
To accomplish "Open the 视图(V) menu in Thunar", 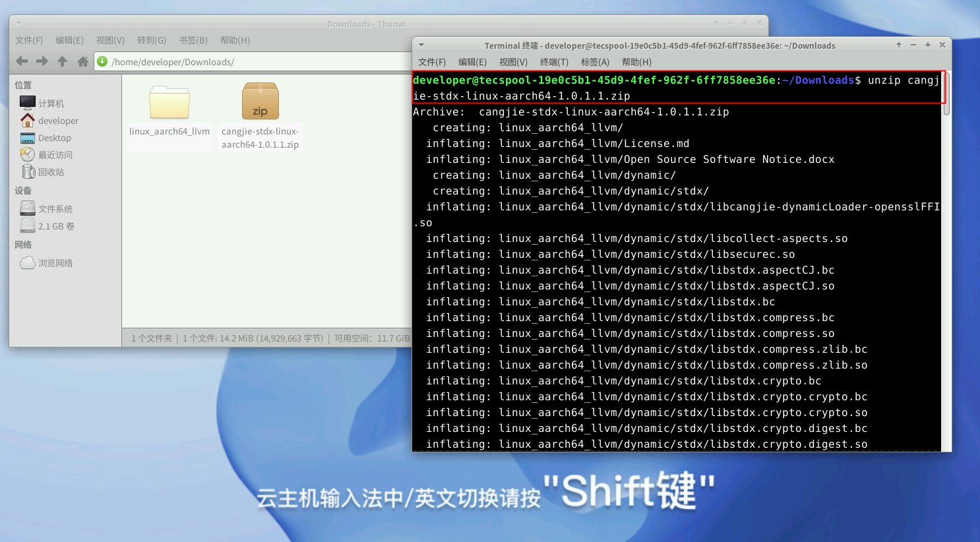I will pyautogui.click(x=110, y=40).
